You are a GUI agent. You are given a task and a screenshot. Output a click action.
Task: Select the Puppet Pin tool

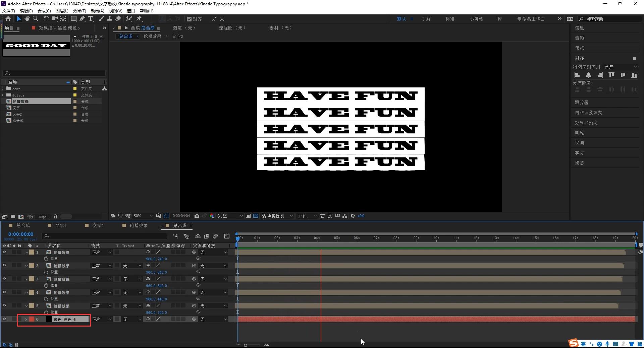click(x=139, y=19)
